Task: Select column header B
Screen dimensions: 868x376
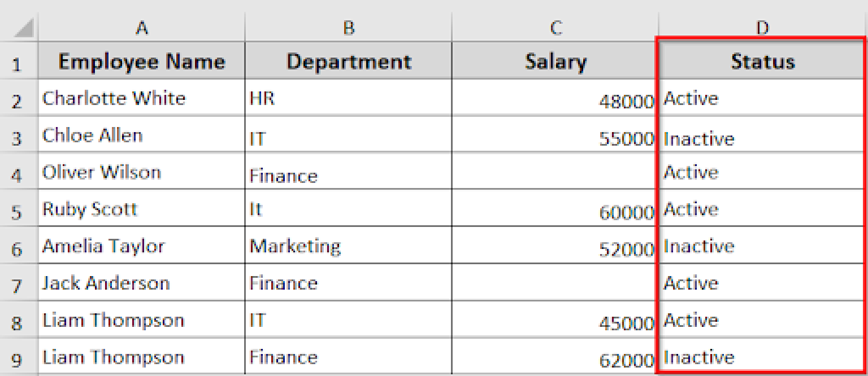Action: (348, 26)
